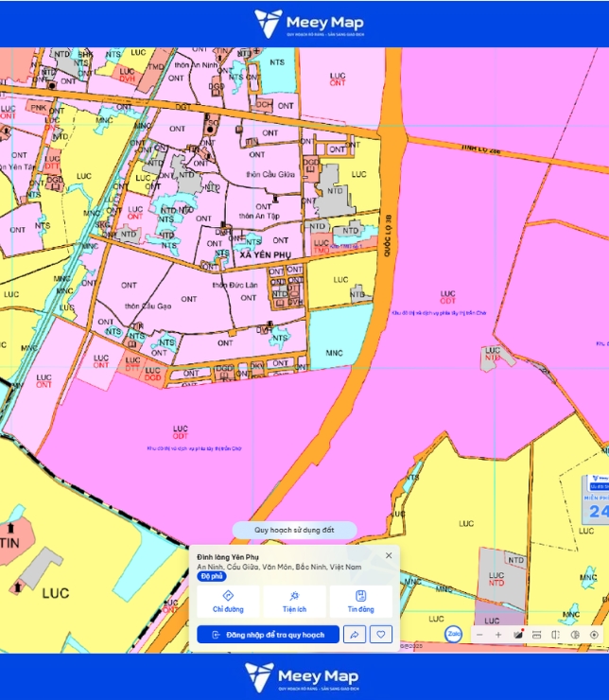The image size is (609, 700).
Task: Open the split map compare tool
Action: tap(555, 635)
